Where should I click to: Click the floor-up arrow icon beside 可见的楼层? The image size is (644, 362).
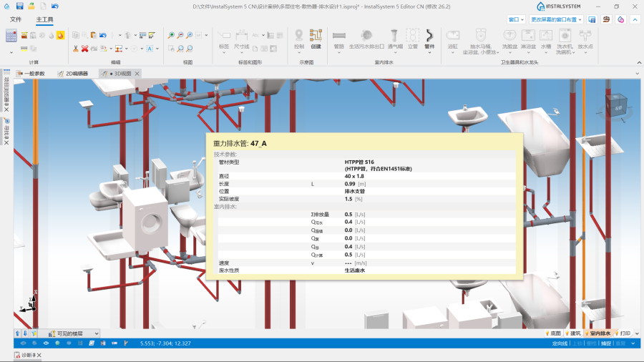[18, 333]
